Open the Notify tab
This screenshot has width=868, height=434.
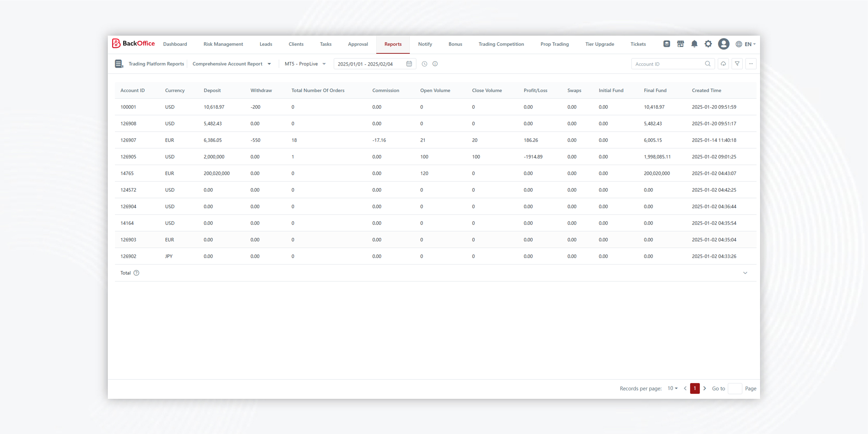[425, 44]
